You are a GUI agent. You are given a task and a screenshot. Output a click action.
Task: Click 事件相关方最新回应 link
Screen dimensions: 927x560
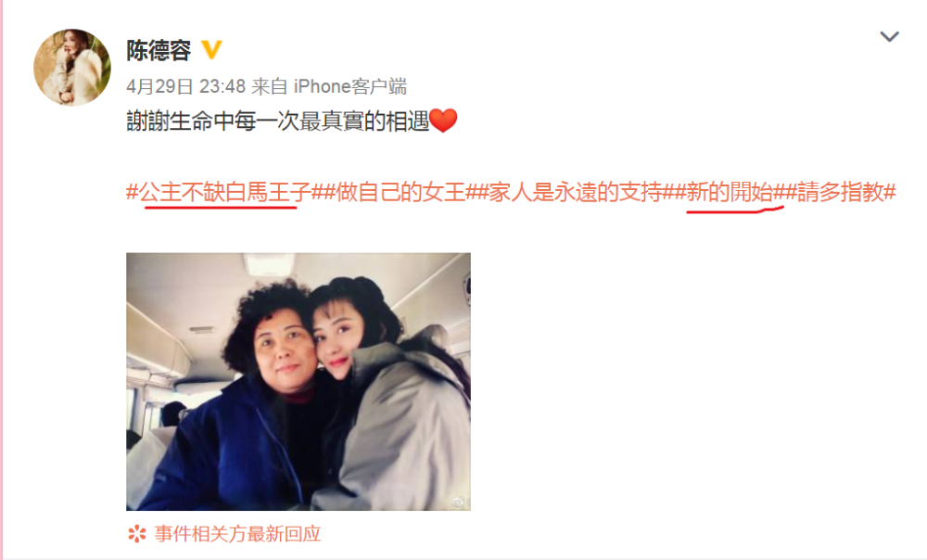237,534
